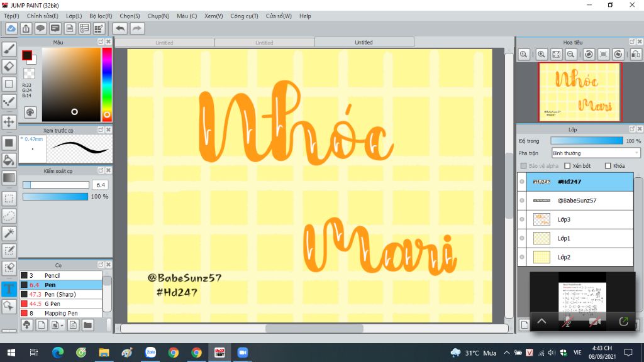Select the Pen (Sharp) brush
This screenshot has width=644, height=362.
(61, 294)
